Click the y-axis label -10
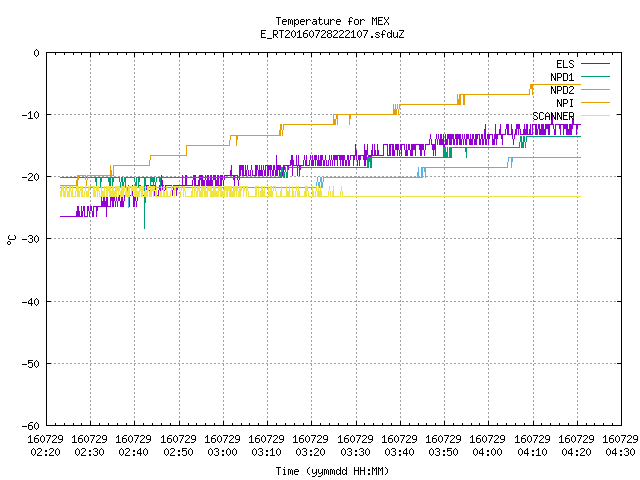Viewport: 640px width, 480px height. (31, 115)
